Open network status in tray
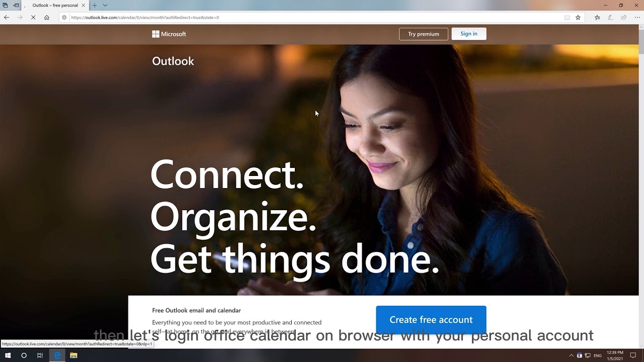Image resolution: width=644 pixels, height=362 pixels. coord(588,355)
